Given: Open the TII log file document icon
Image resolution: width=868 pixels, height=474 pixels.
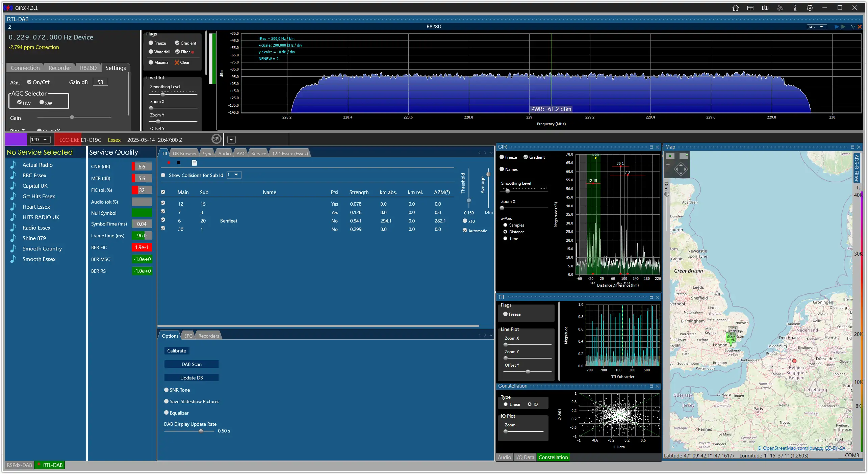Looking at the screenshot, I should coord(194,163).
